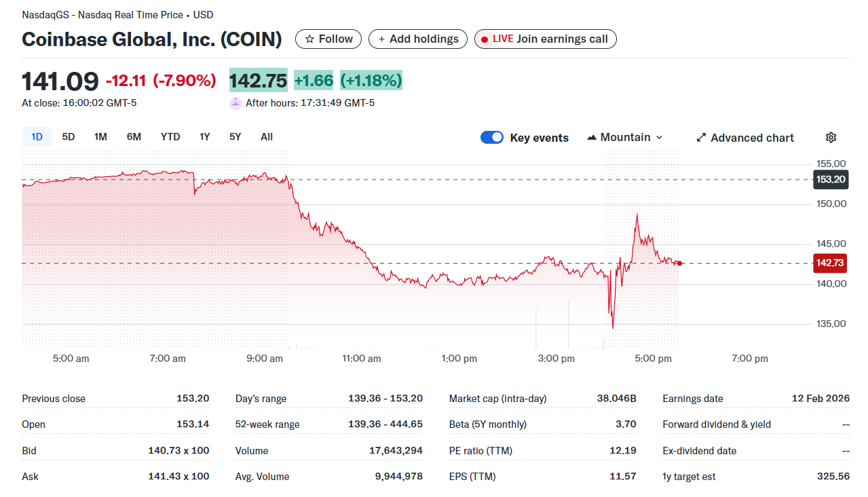
Task: Join the live earnings call
Action: [546, 39]
